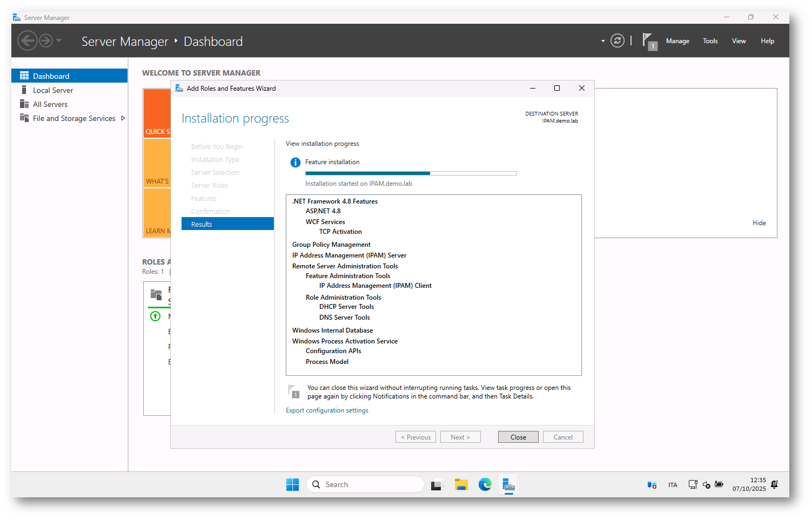Click the installation progress bar
812x520 pixels.
411,173
